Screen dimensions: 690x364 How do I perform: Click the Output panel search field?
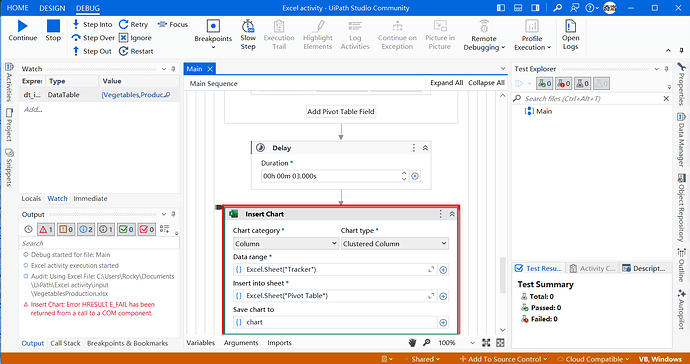point(99,243)
